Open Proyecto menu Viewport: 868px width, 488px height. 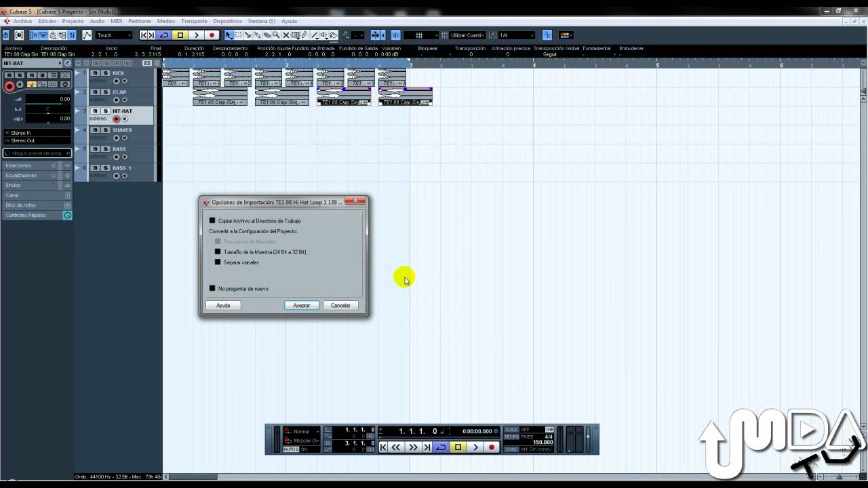tap(73, 21)
